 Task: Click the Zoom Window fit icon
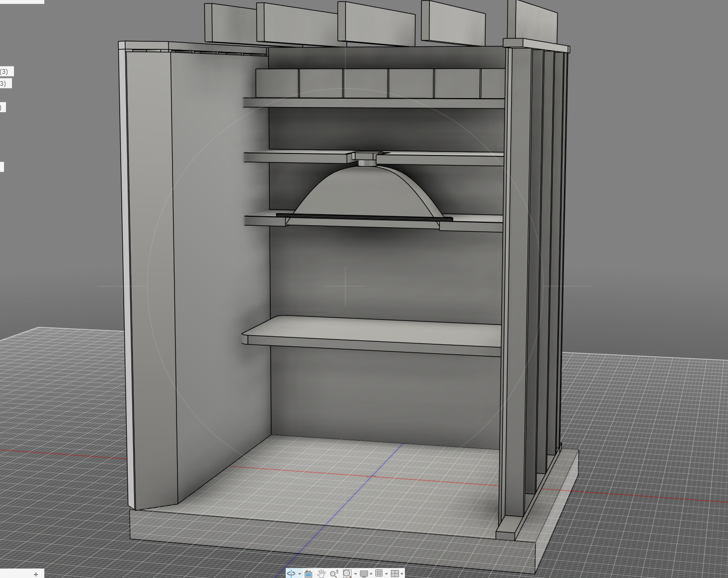(347, 574)
